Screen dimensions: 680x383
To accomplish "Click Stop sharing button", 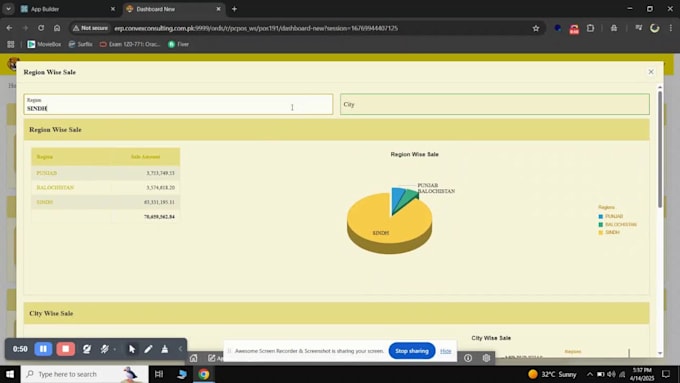I will click(412, 351).
